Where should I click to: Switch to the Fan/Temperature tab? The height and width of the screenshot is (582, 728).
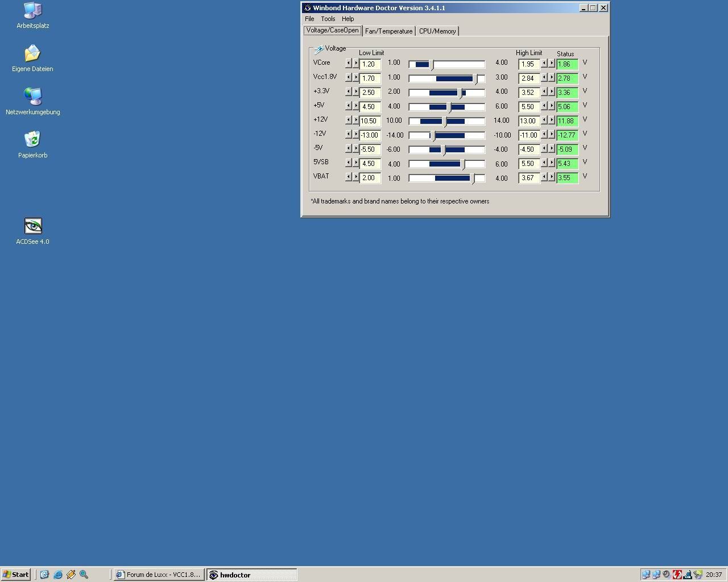(388, 31)
